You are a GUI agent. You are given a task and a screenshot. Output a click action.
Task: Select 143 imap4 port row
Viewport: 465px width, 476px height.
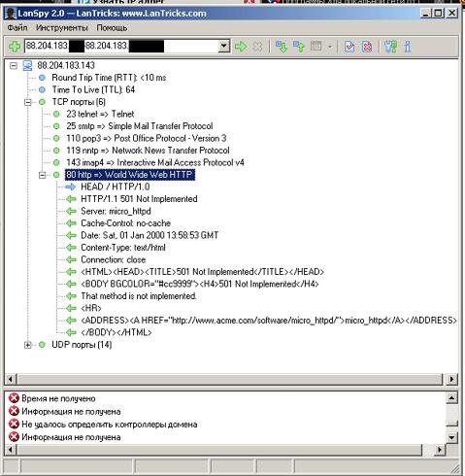pos(155,162)
